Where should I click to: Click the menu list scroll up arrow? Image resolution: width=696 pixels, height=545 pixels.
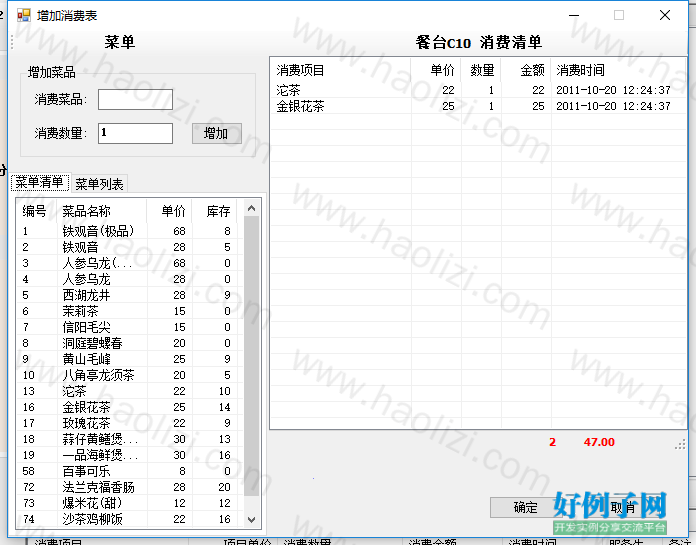[251, 208]
